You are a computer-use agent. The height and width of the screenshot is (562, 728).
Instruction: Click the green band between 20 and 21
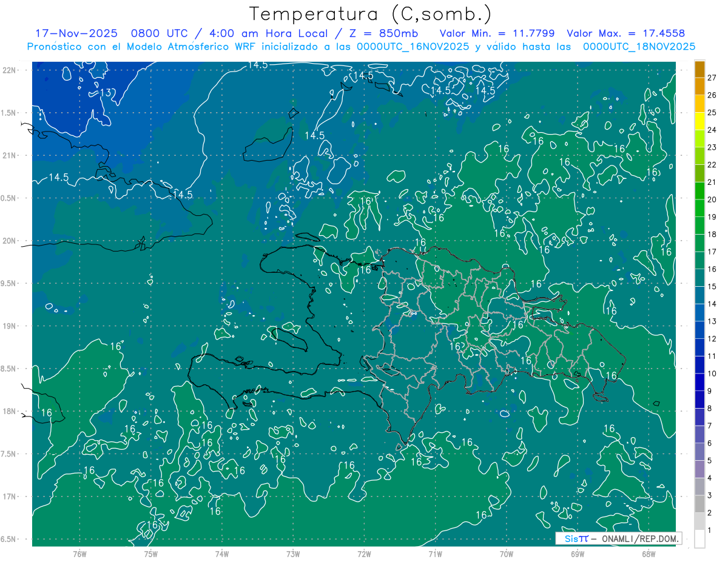pyautogui.click(x=699, y=190)
